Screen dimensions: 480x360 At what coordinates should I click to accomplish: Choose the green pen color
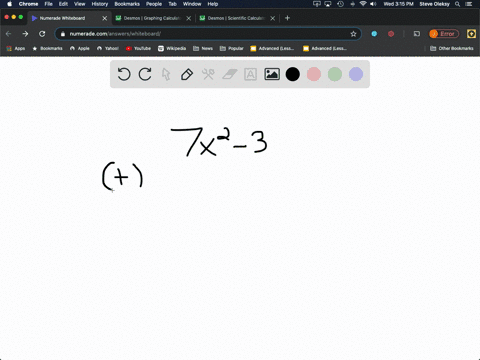coord(335,74)
